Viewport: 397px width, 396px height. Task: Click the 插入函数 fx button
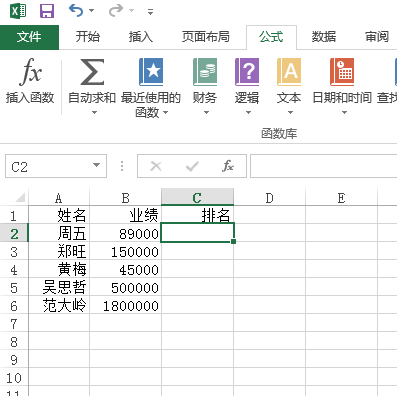point(30,80)
